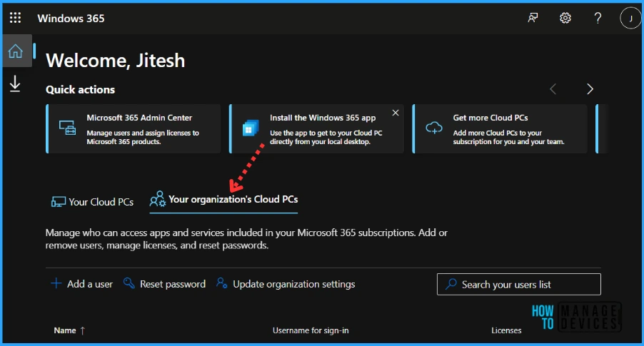The height and width of the screenshot is (346, 644).
Task: Open the settings gear icon
Action: (x=565, y=18)
